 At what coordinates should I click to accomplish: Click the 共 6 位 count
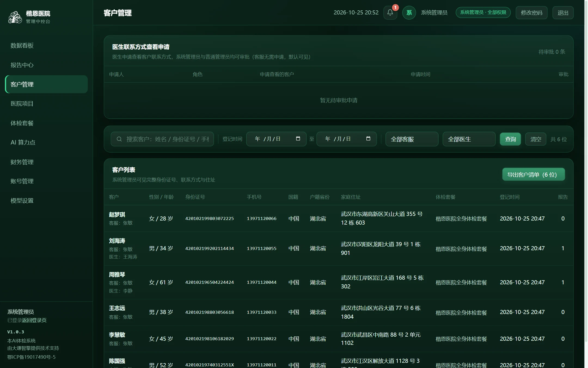pyautogui.click(x=559, y=139)
